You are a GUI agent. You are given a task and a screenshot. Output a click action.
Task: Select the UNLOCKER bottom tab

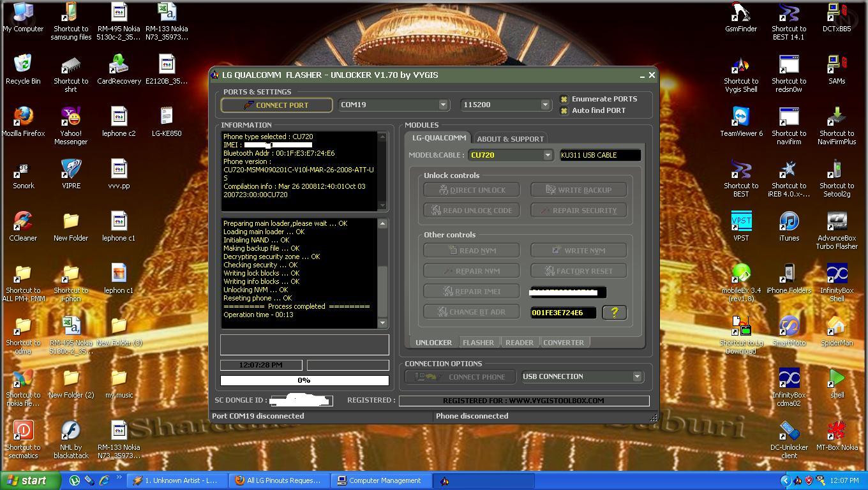point(433,343)
